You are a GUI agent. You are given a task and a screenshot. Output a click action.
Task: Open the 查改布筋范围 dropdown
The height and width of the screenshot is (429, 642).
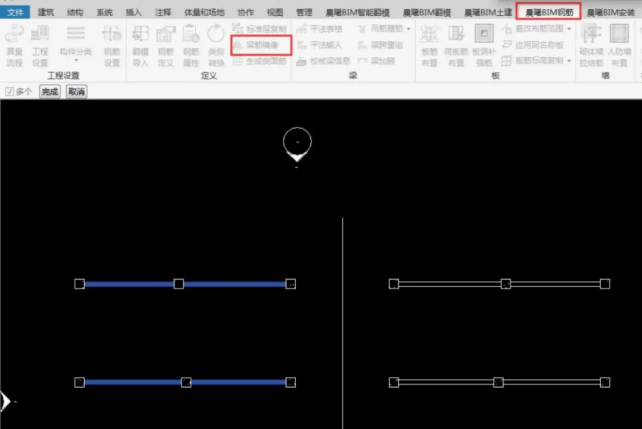point(566,30)
